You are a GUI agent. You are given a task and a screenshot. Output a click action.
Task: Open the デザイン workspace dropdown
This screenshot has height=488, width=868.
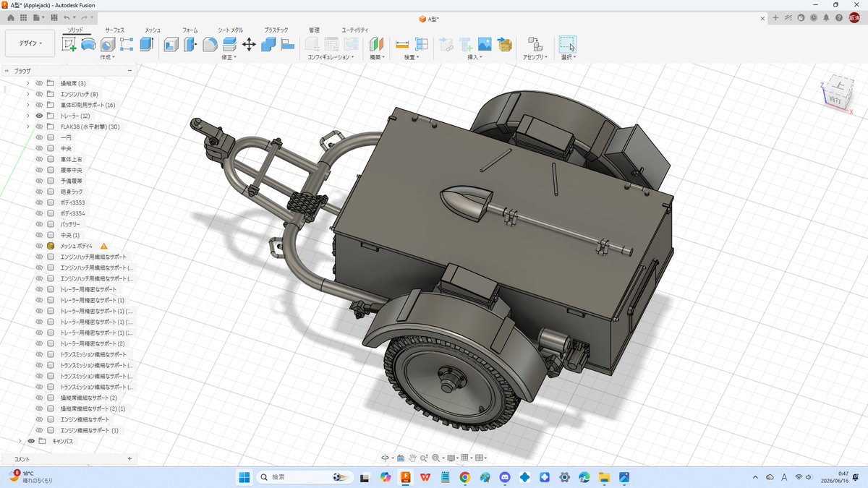(30, 43)
